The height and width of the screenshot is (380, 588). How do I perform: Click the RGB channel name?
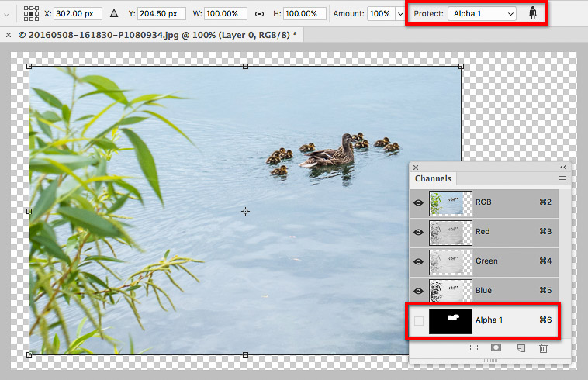pos(483,202)
